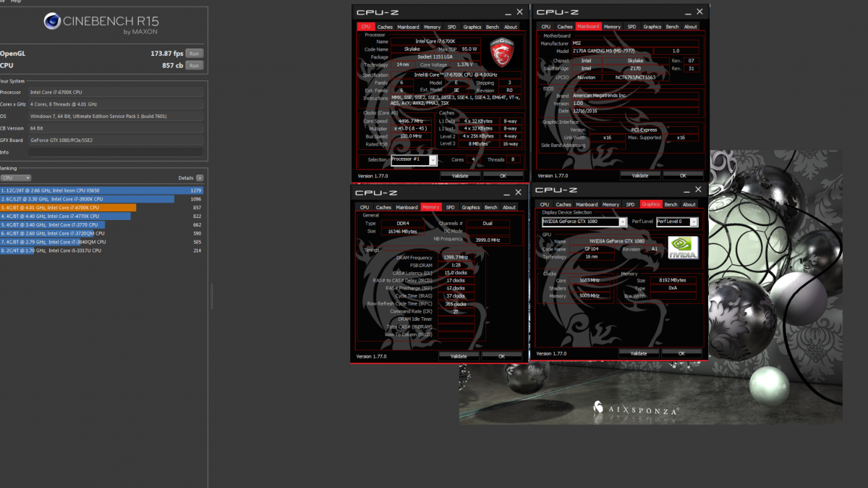Select SPD tab in the CPU-Z CPU window
Viewport: 868px width, 488px height.
pos(451,28)
